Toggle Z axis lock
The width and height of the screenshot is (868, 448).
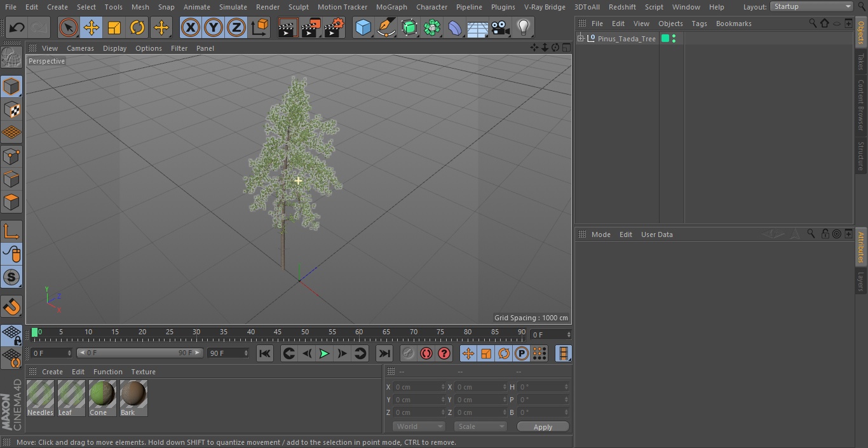(236, 27)
